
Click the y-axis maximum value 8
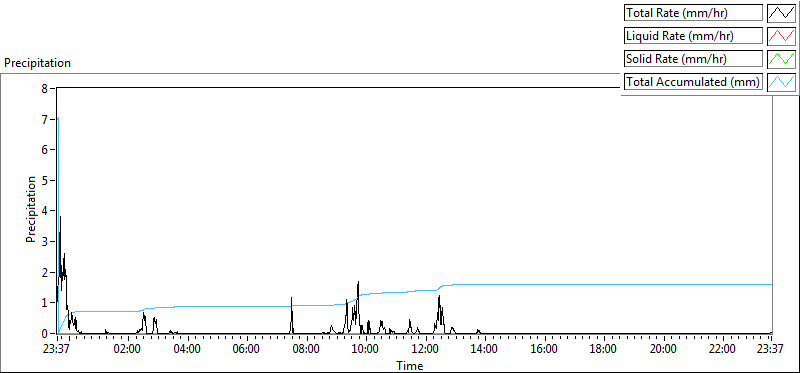click(x=44, y=88)
